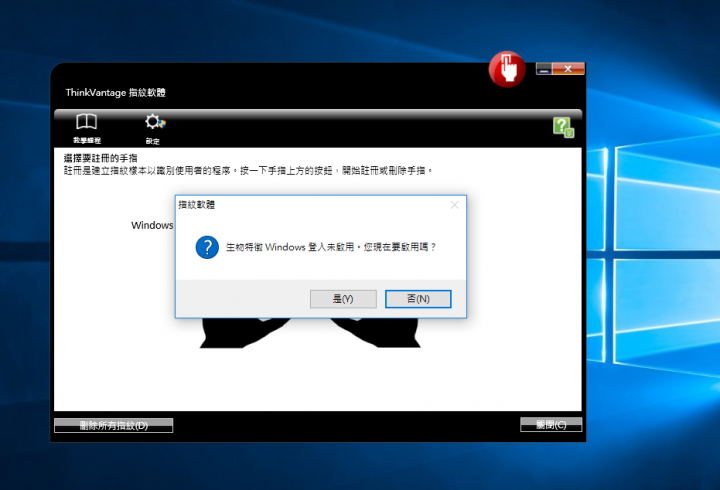The height and width of the screenshot is (490, 720).
Task: Click the ThinkVantage 指紋軟體 title text
Action: (x=115, y=93)
